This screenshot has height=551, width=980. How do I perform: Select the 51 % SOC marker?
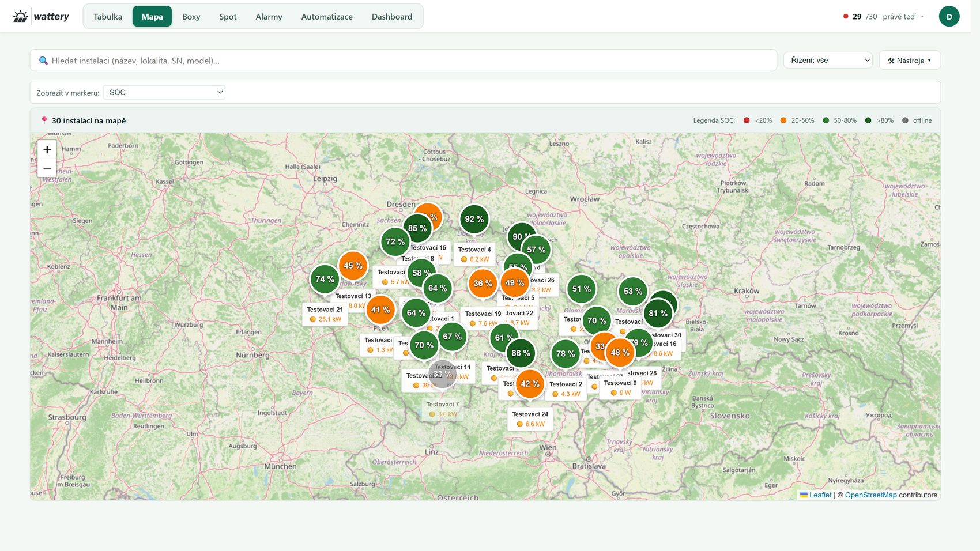point(581,289)
